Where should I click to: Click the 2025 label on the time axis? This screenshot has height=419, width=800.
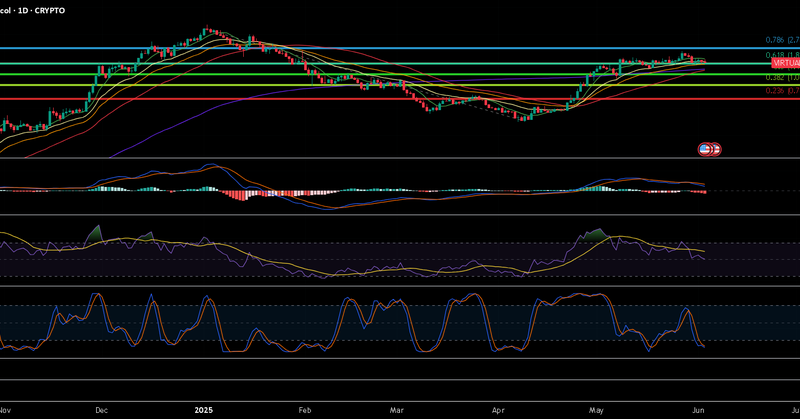click(204, 410)
